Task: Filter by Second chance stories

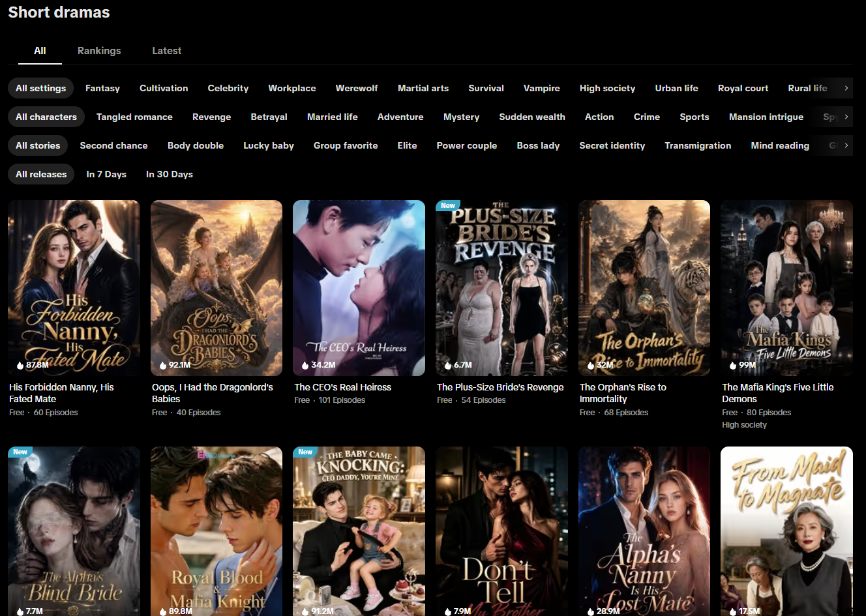Action: pyautogui.click(x=113, y=145)
